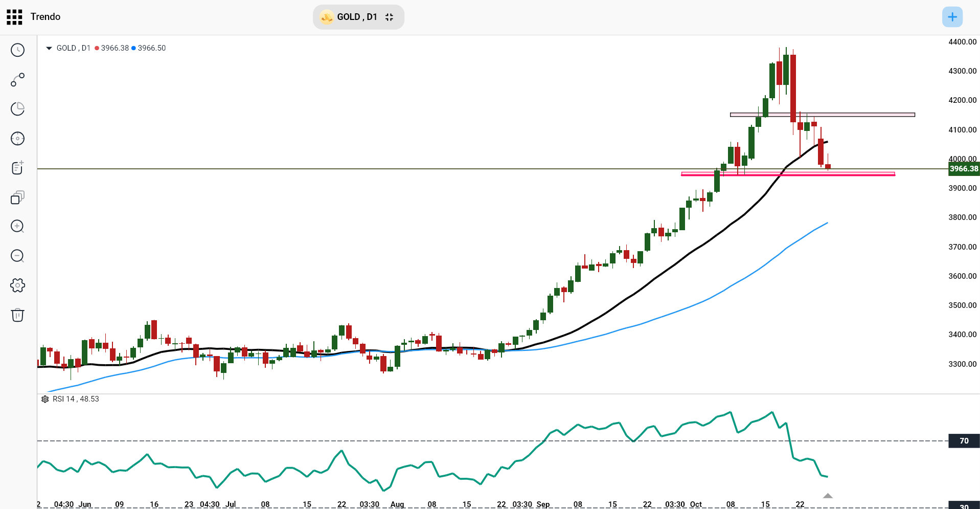The width and height of the screenshot is (980, 509).
Task: Zoom out of the chart
Action: pyautogui.click(x=17, y=256)
